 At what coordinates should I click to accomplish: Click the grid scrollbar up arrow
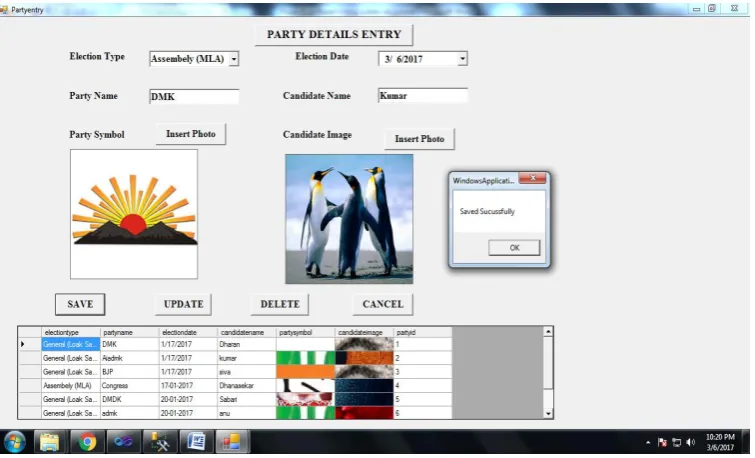click(x=548, y=331)
